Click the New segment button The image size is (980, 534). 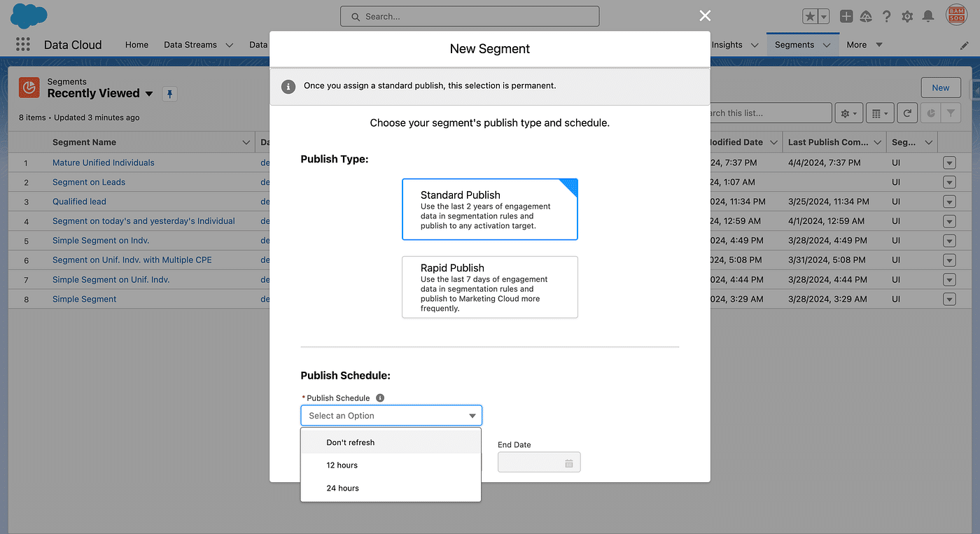(x=940, y=87)
